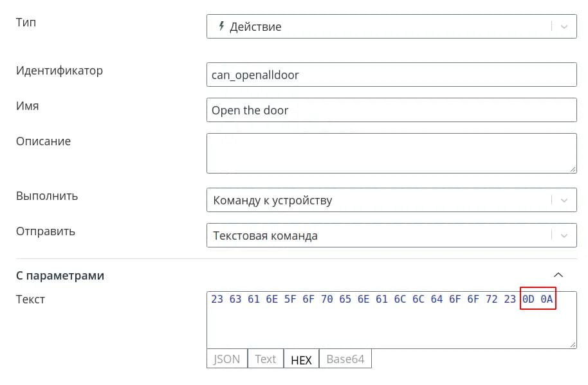Click the resize handle of the Описание box

573,169
